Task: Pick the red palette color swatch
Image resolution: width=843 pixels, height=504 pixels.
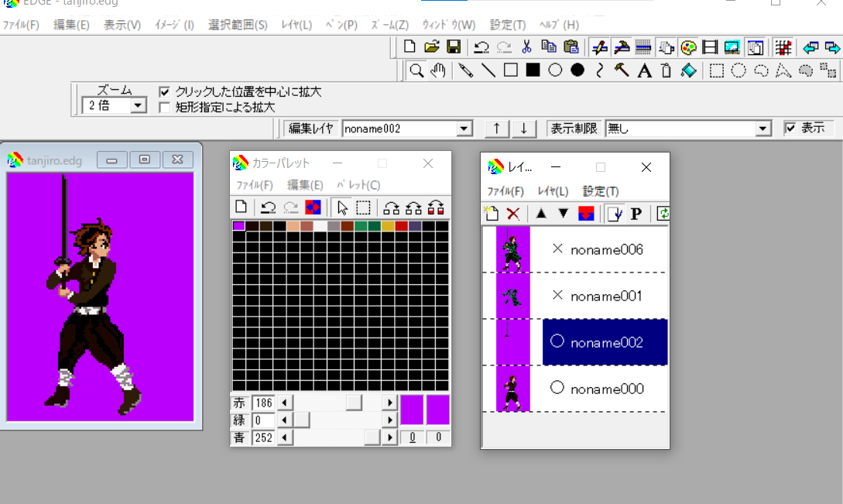Action: pos(401,226)
